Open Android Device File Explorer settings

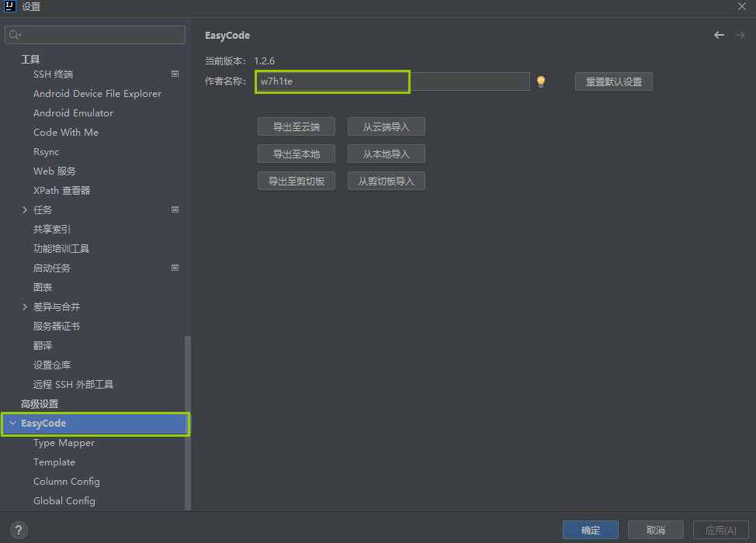(97, 93)
